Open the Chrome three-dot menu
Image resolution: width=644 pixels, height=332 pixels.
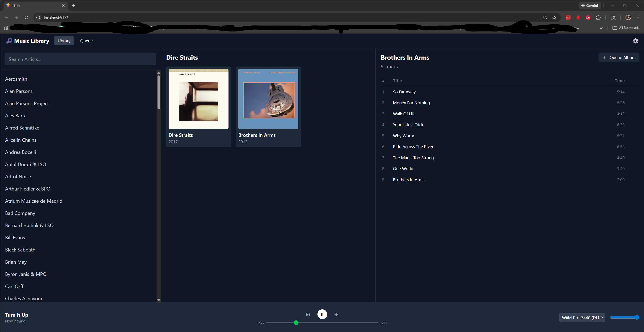pyautogui.click(x=638, y=18)
